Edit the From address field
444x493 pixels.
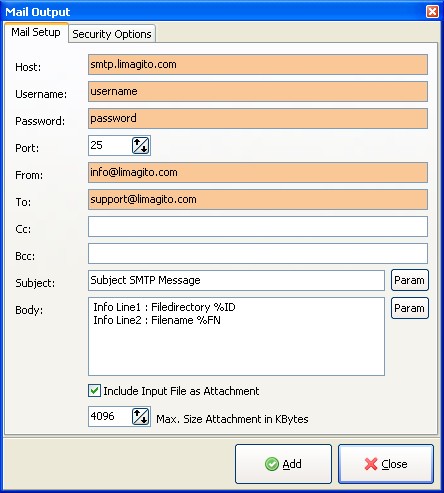258,173
